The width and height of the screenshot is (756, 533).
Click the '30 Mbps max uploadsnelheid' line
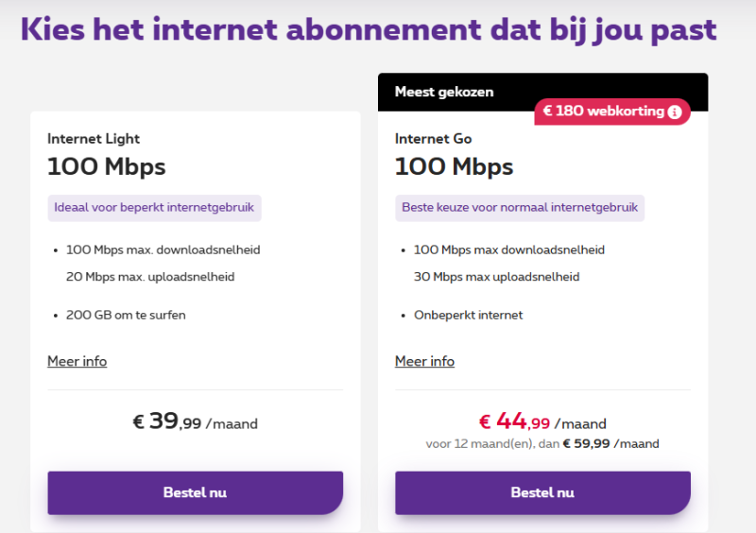click(x=496, y=277)
